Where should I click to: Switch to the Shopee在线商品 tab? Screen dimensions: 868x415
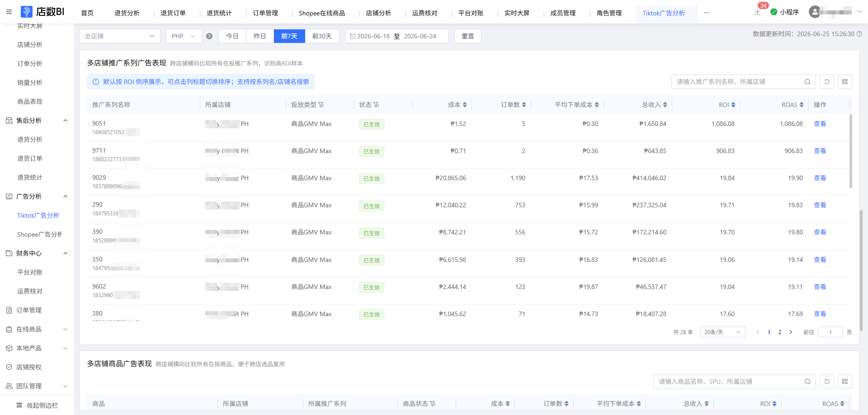point(322,13)
